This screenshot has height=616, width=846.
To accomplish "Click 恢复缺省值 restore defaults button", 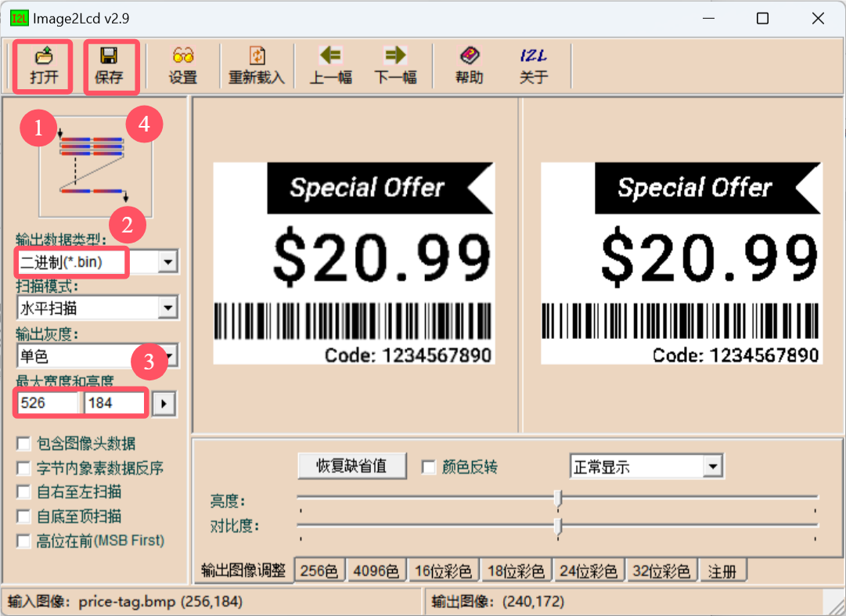I will (351, 466).
